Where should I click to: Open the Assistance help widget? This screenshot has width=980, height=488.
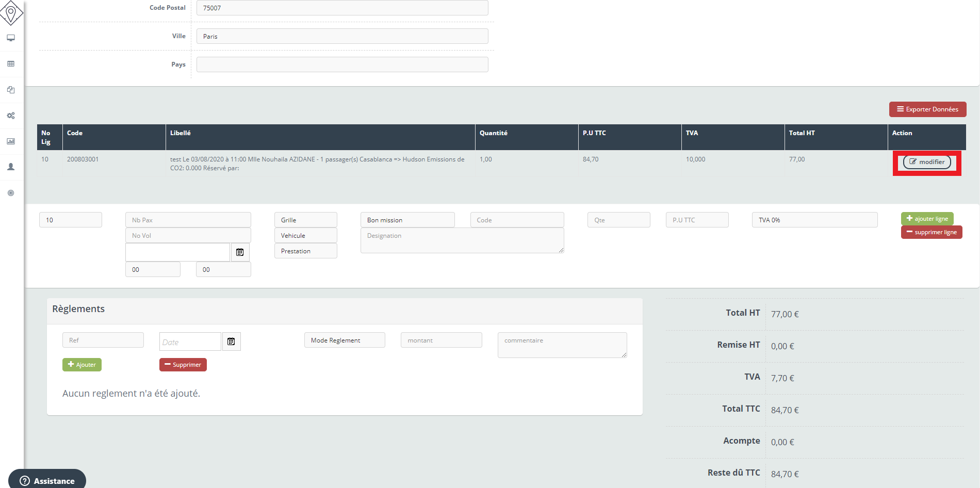[x=47, y=480]
